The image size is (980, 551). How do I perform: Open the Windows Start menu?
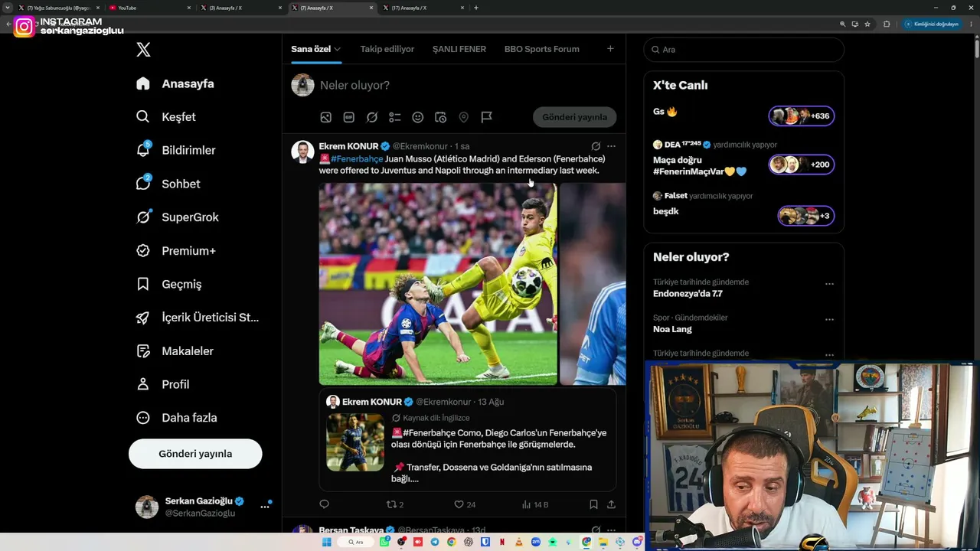click(x=327, y=542)
